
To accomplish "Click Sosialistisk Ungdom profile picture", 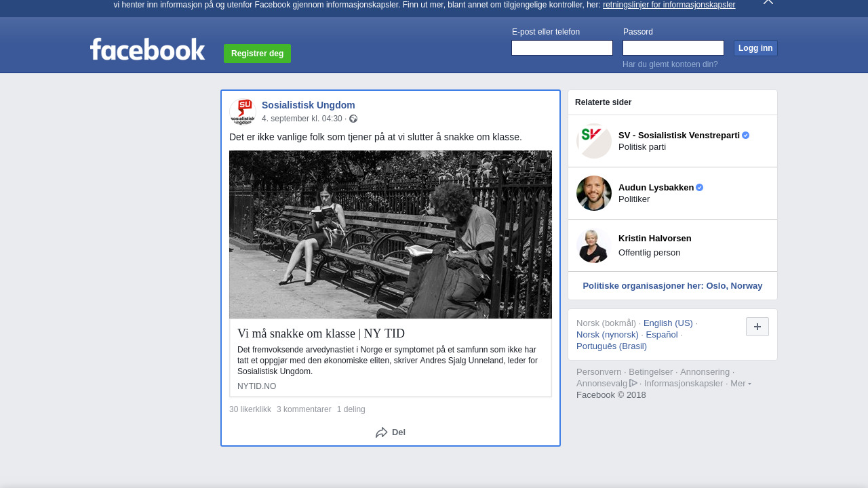I will [243, 112].
